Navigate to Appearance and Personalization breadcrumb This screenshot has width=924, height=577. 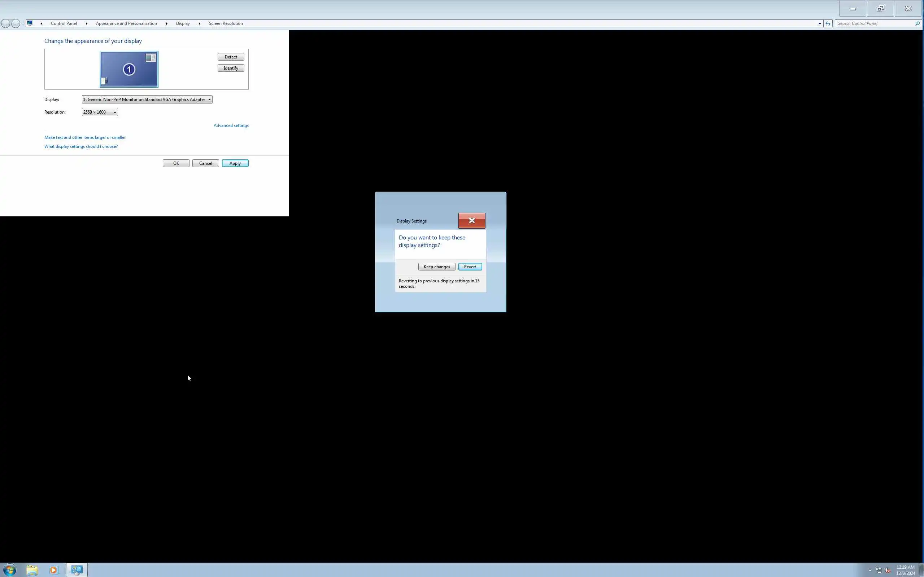(126, 24)
